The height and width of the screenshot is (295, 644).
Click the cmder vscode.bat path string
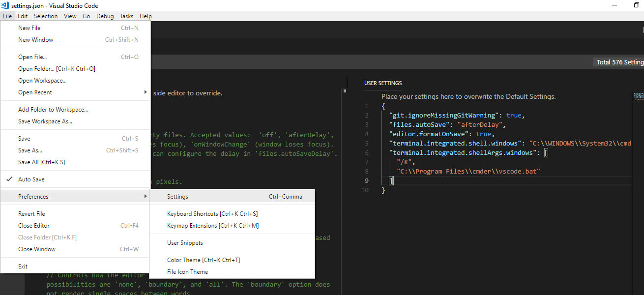(468, 172)
